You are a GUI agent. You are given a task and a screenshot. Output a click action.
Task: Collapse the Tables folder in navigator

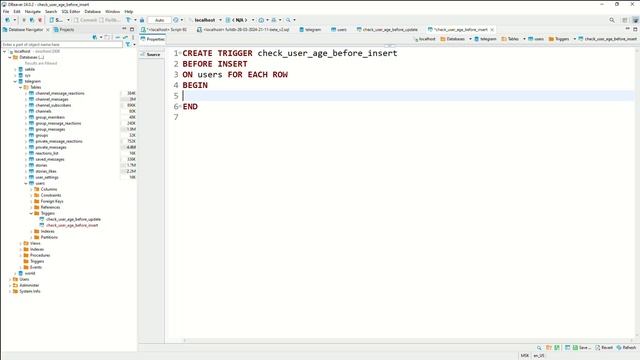point(21,87)
